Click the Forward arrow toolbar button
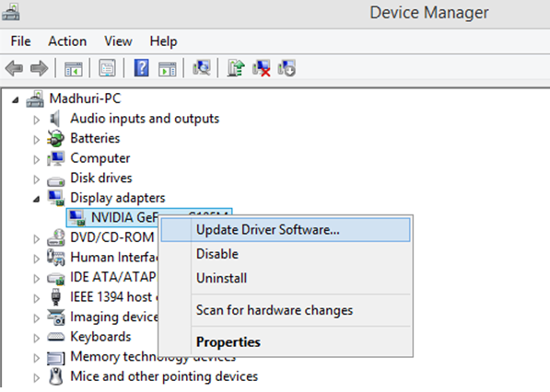 pos(39,68)
